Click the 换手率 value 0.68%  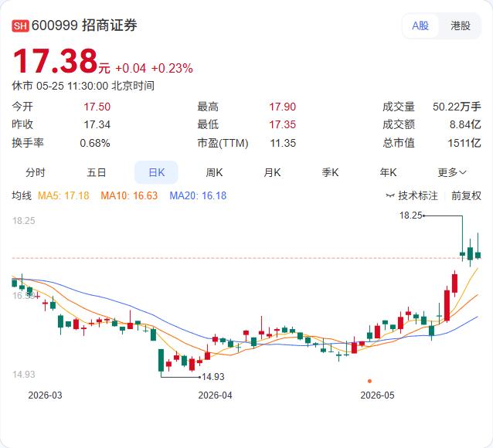tap(94, 144)
